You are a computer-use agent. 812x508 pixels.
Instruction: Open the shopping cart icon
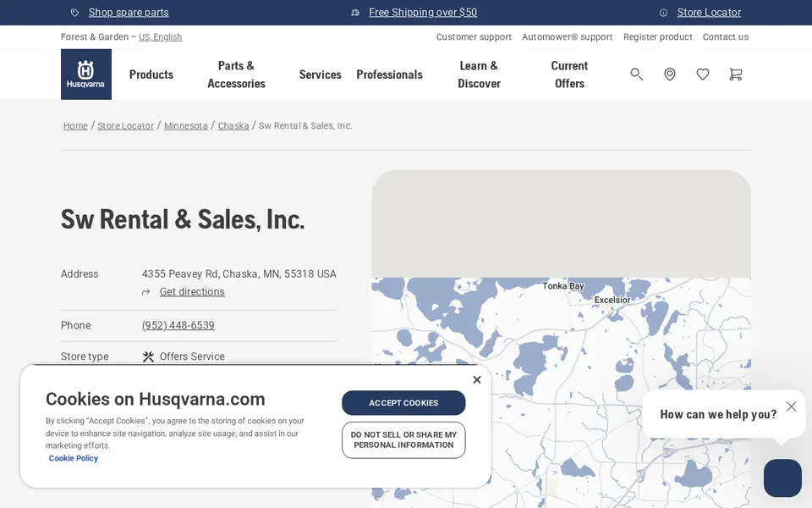(735, 75)
